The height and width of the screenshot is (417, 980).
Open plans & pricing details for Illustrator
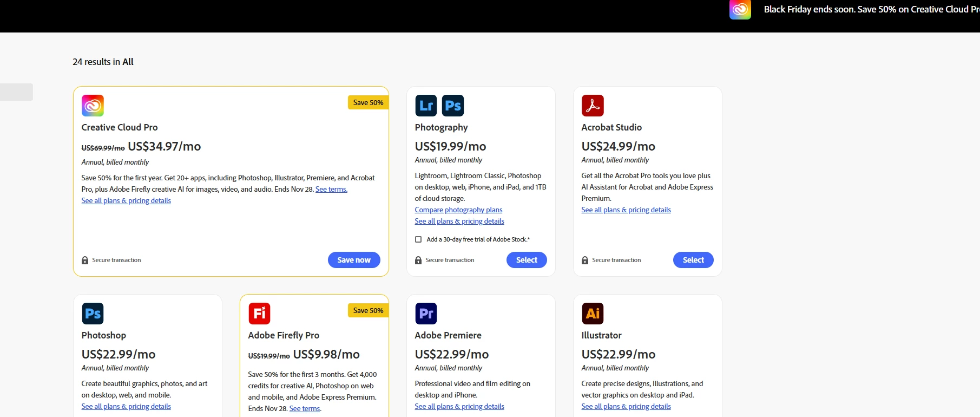click(x=626, y=406)
